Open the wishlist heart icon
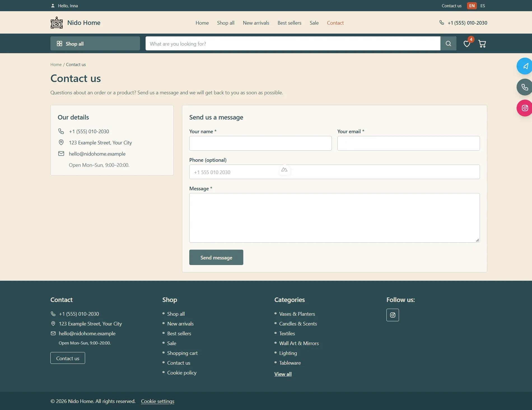This screenshot has height=410, width=532. tap(467, 44)
